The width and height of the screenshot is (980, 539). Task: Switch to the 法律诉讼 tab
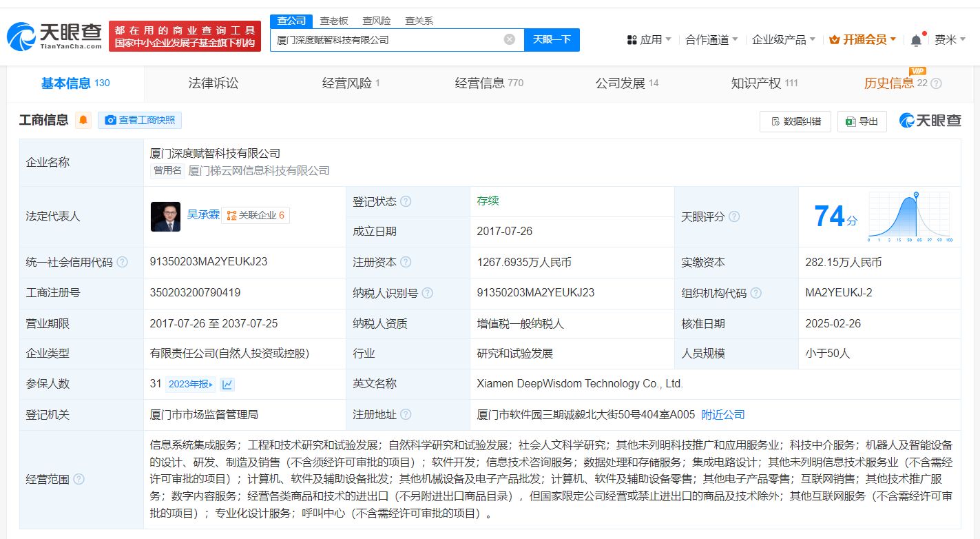(213, 83)
